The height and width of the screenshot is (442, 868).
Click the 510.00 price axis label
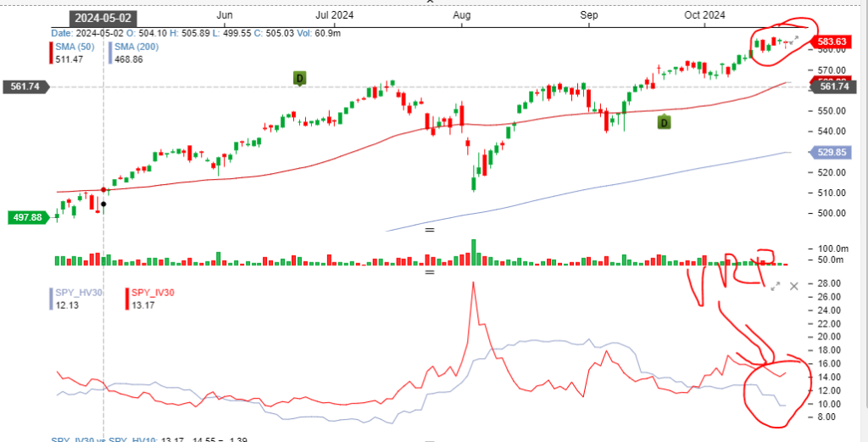pos(833,193)
